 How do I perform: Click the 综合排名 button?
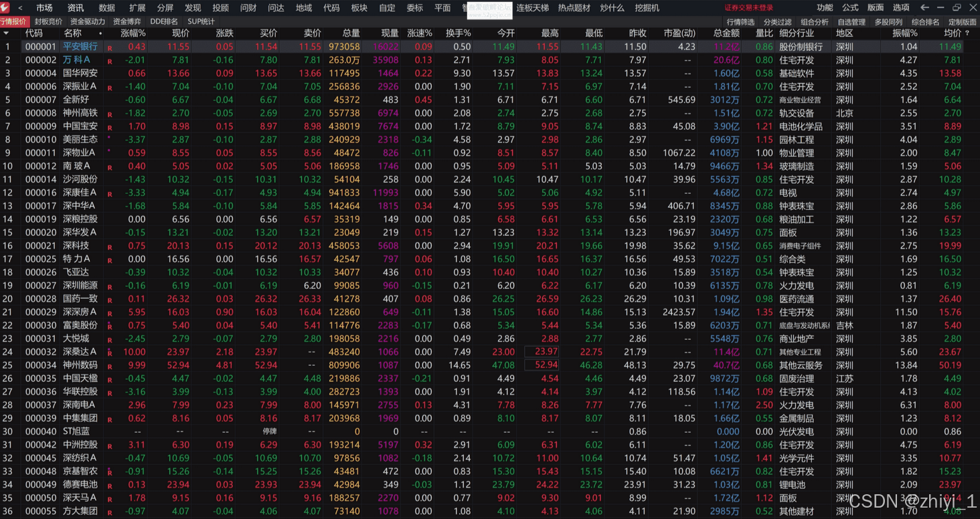(925, 21)
